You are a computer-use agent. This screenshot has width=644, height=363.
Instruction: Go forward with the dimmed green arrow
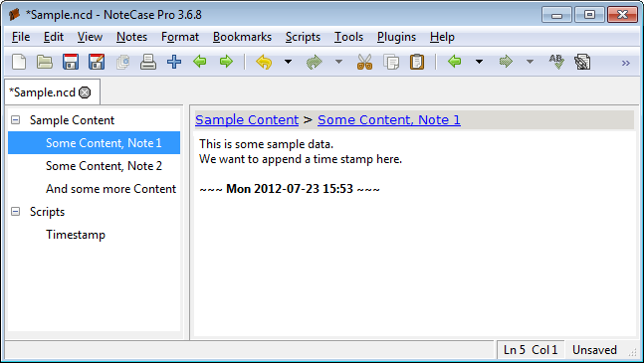point(506,62)
